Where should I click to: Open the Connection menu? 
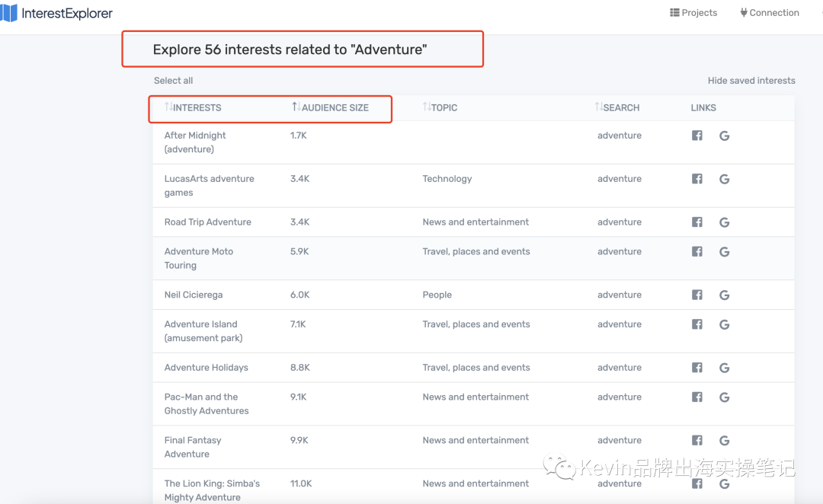click(x=770, y=13)
